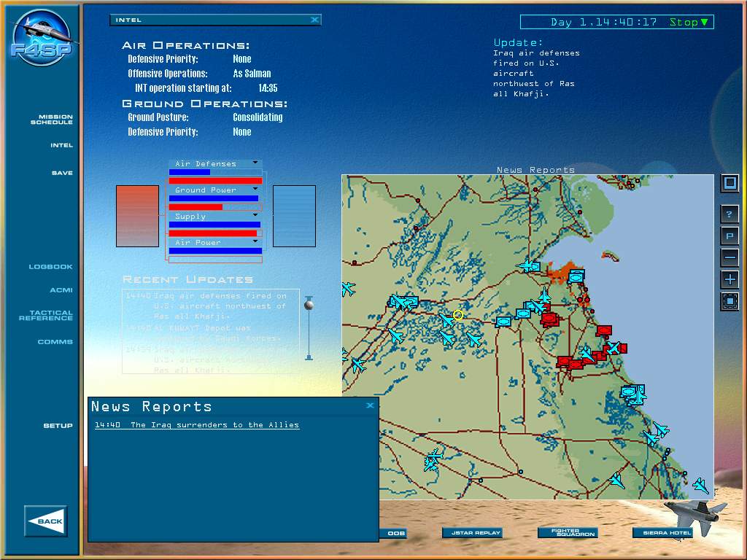This screenshot has width=747, height=560.
Task: Zoom in the map with the plus icon
Action: [x=729, y=279]
